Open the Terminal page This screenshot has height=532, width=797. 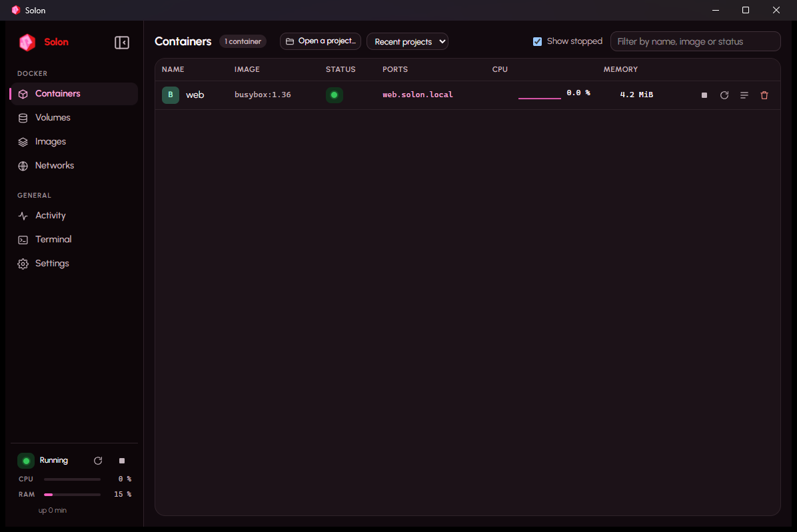click(74, 240)
